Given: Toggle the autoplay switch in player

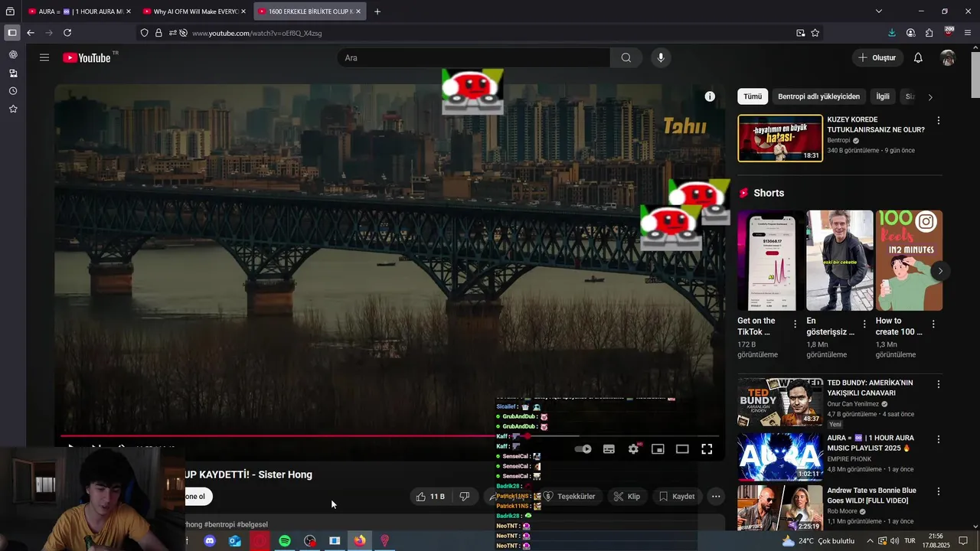Looking at the screenshot, I should point(583,449).
